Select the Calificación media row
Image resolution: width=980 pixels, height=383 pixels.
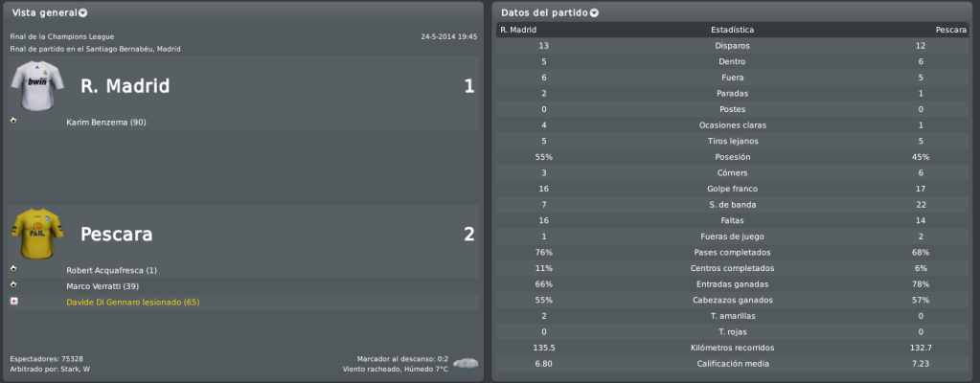click(x=734, y=364)
